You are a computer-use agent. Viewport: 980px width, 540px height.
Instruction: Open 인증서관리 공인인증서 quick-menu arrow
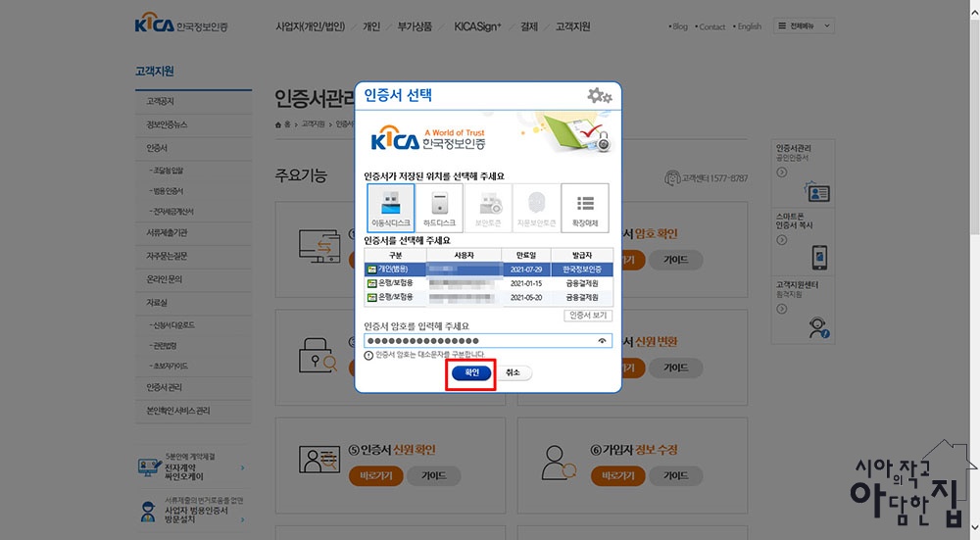pyautogui.click(x=782, y=172)
